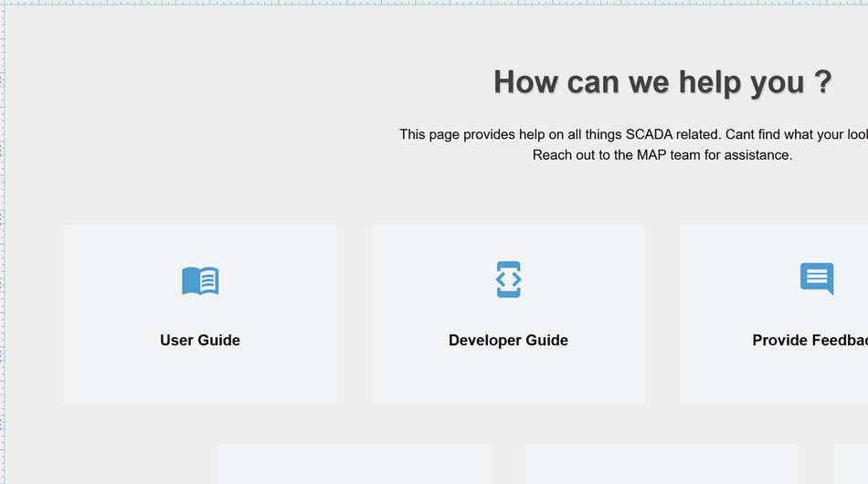
Task: Click the vertical ruler along the left edge
Action: (2, 242)
